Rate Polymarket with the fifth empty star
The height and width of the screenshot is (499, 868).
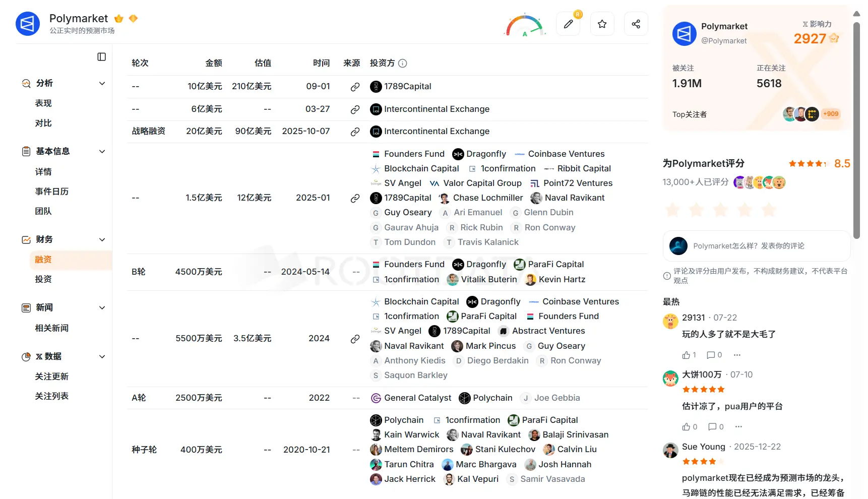point(769,210)
